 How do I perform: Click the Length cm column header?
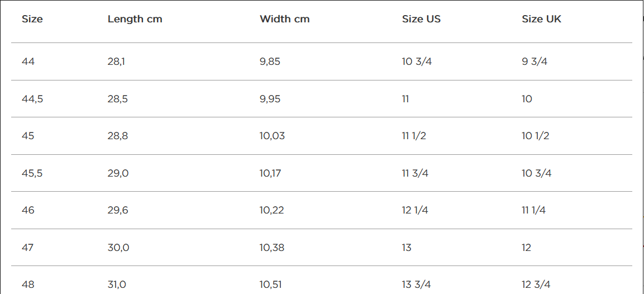tap(135, 19)
